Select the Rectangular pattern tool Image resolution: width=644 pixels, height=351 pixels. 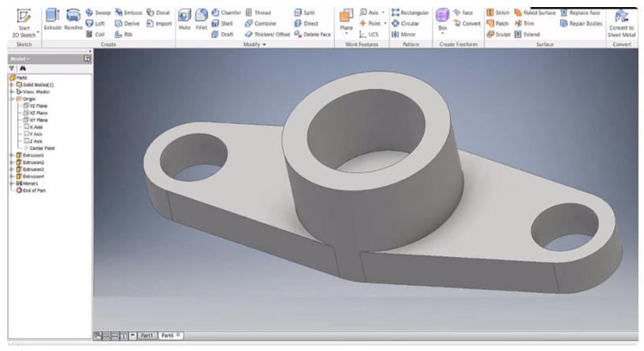(x=411, y=13)
